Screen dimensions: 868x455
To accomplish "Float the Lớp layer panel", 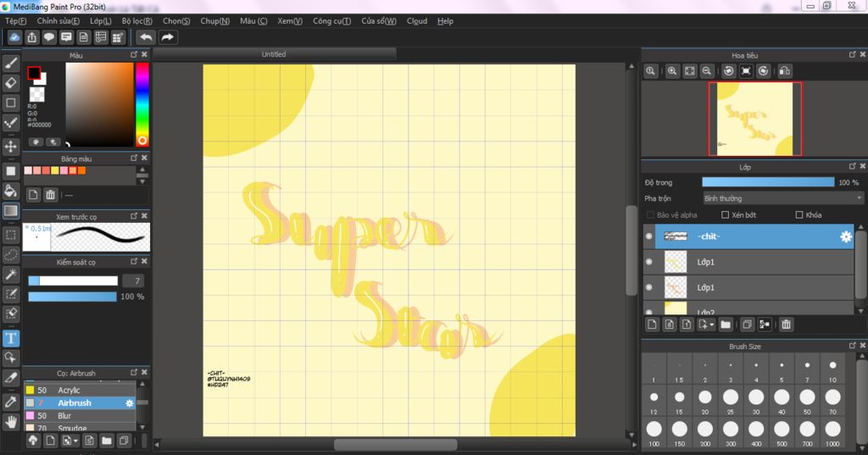I will (853, 166).
